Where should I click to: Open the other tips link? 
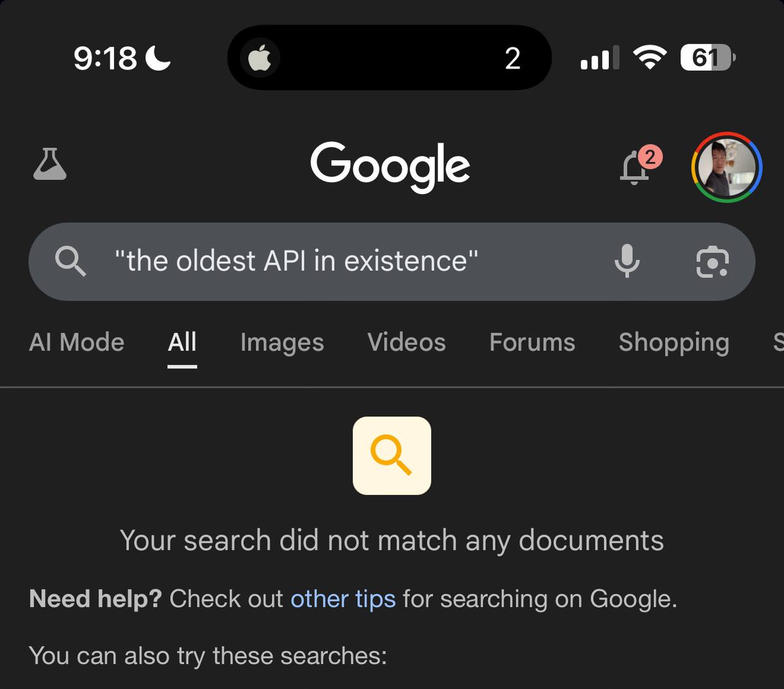point(343,598)
